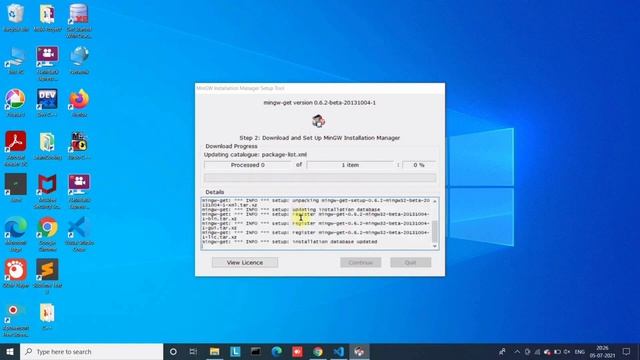Viewport: 640px width, 360px height.
Task: Open Task View from the taskbar
Action: 193,351
